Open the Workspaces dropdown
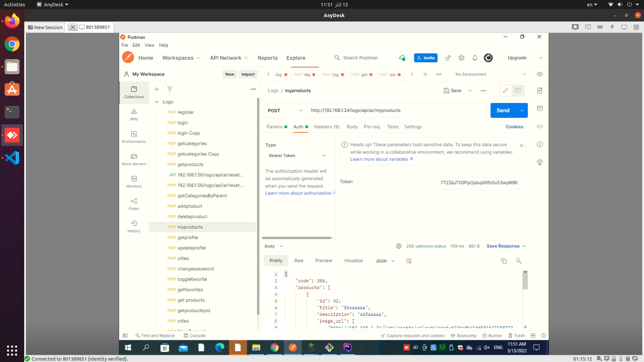This screenshot has width=644, height=362. (x=181, y=58)
